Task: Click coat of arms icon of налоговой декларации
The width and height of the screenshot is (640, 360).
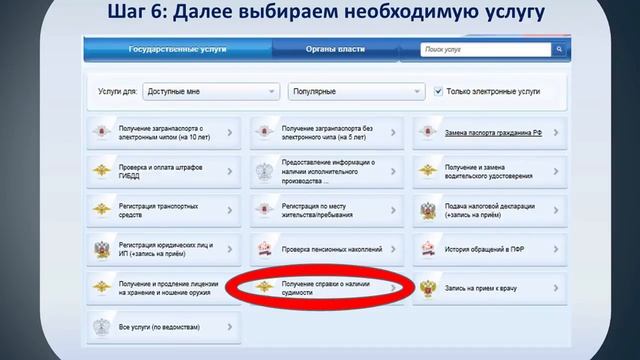Action: coord(428,210)
